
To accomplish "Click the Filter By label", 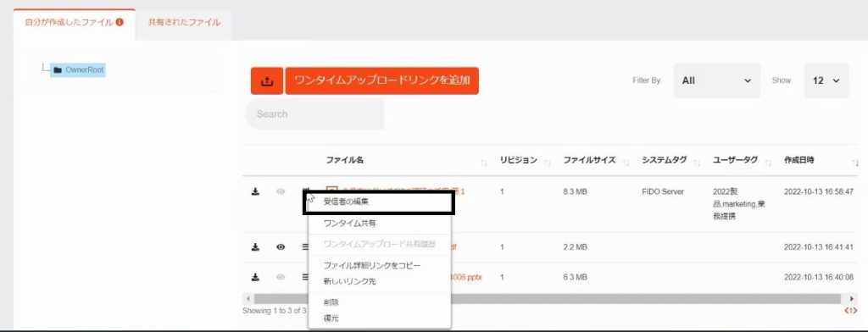I will tap(647, 80).
